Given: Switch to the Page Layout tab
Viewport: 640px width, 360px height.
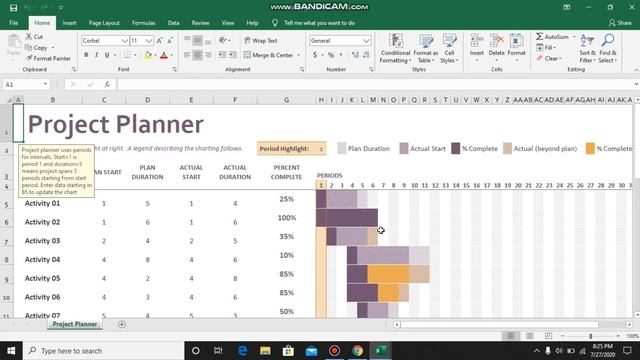Looking at the screenshot, I should [x=104, y=23].
